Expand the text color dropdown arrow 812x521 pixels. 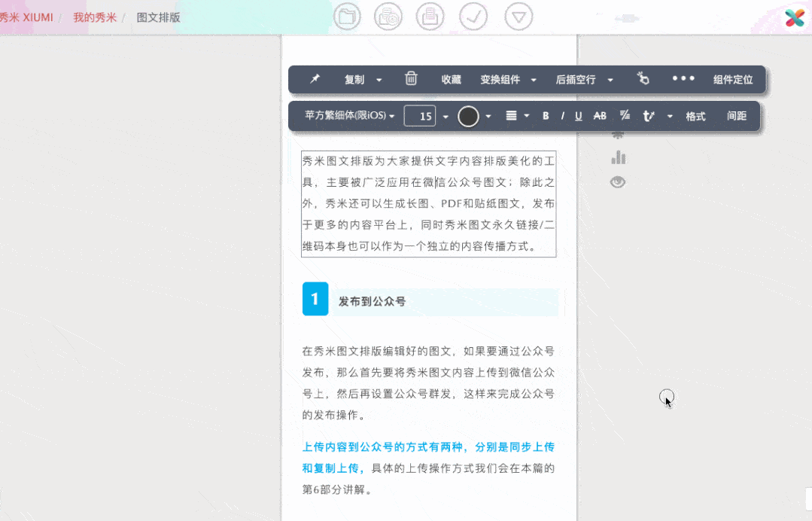[x=488, y=117]
